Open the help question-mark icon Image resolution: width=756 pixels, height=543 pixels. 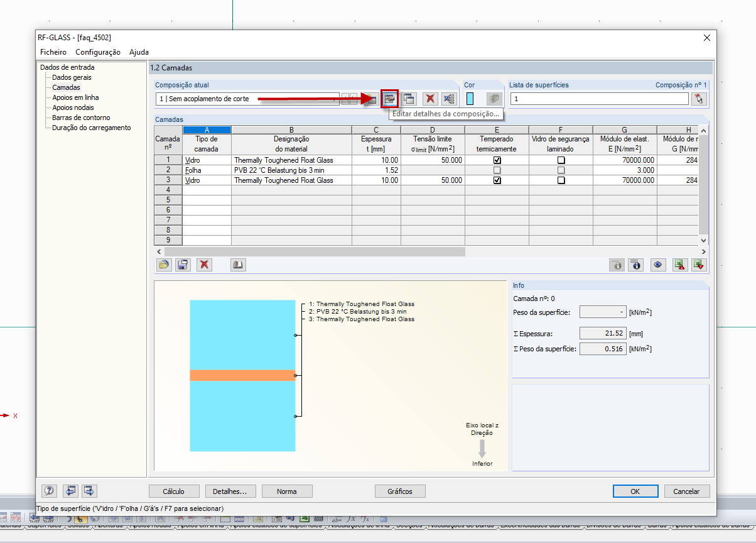[x=50, y=491]
